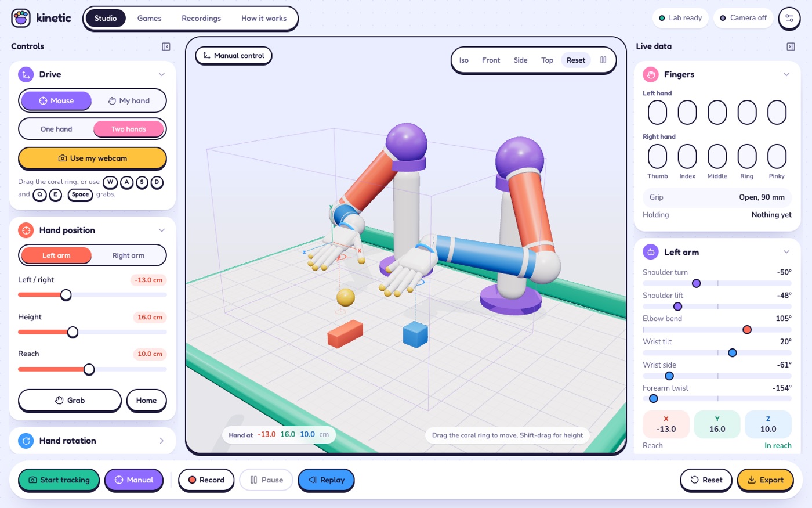
Task: Click the Height slider handle
Action: (72, 332)
